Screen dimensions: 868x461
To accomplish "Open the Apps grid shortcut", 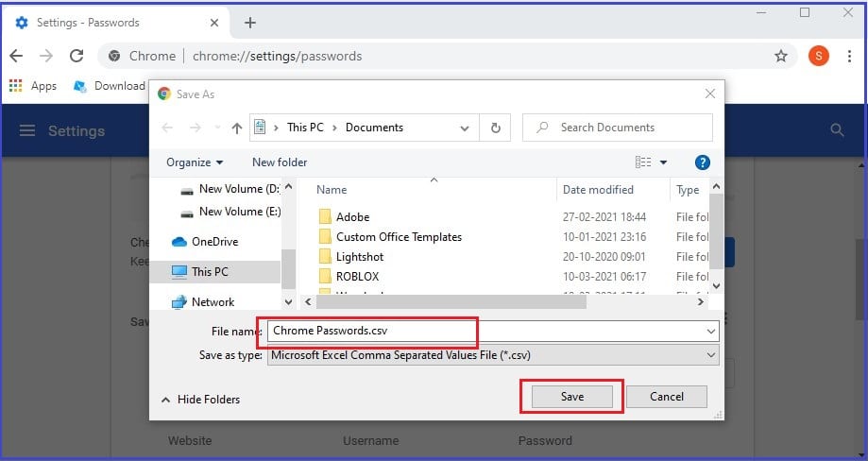I will tap(33, 86).
